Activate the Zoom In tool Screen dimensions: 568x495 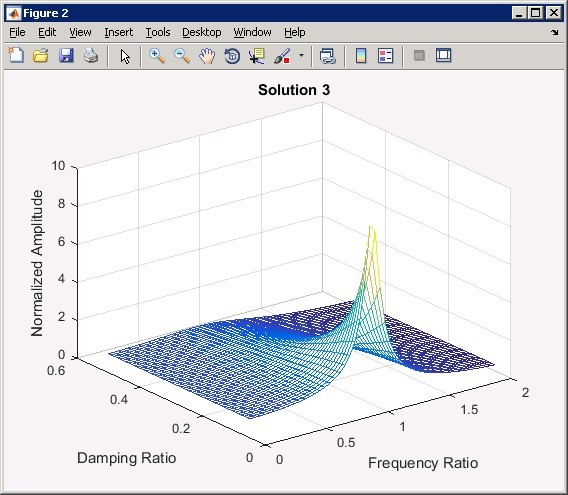click(157, 56)
